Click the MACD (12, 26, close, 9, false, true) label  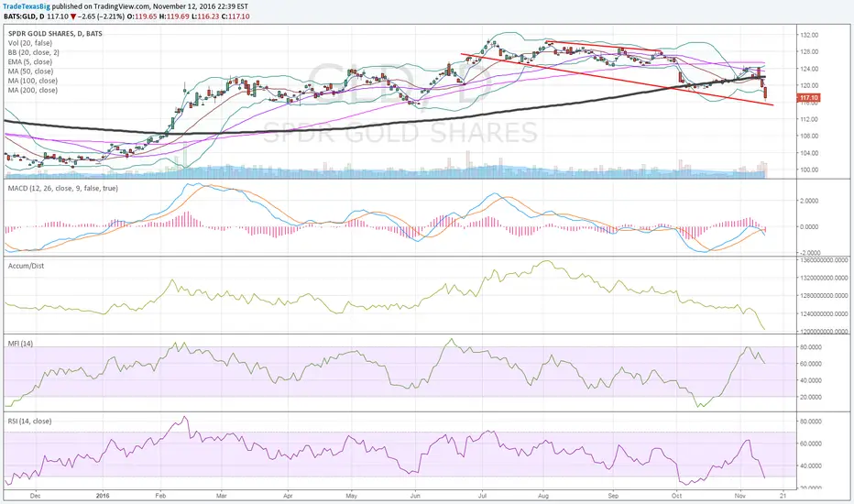(62, 188)
